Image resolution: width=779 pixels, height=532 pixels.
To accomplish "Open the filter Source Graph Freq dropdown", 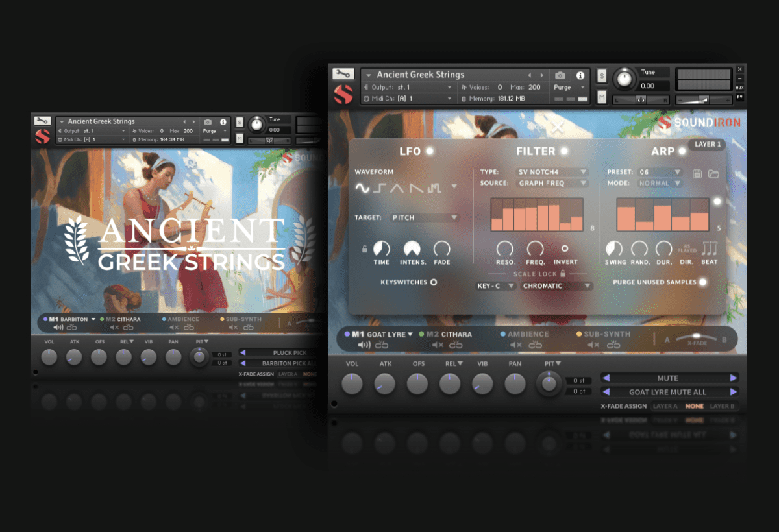I will pyautogui.click(x=552, y=184).
